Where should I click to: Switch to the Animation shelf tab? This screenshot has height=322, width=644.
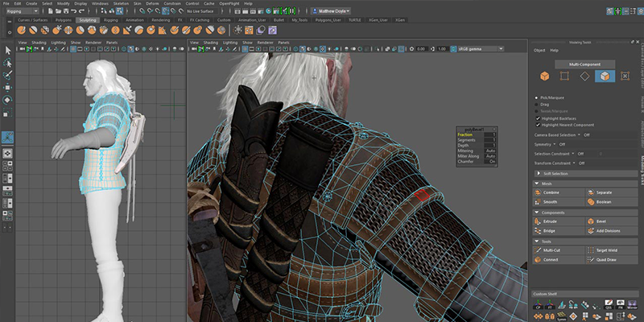point(134,19)
